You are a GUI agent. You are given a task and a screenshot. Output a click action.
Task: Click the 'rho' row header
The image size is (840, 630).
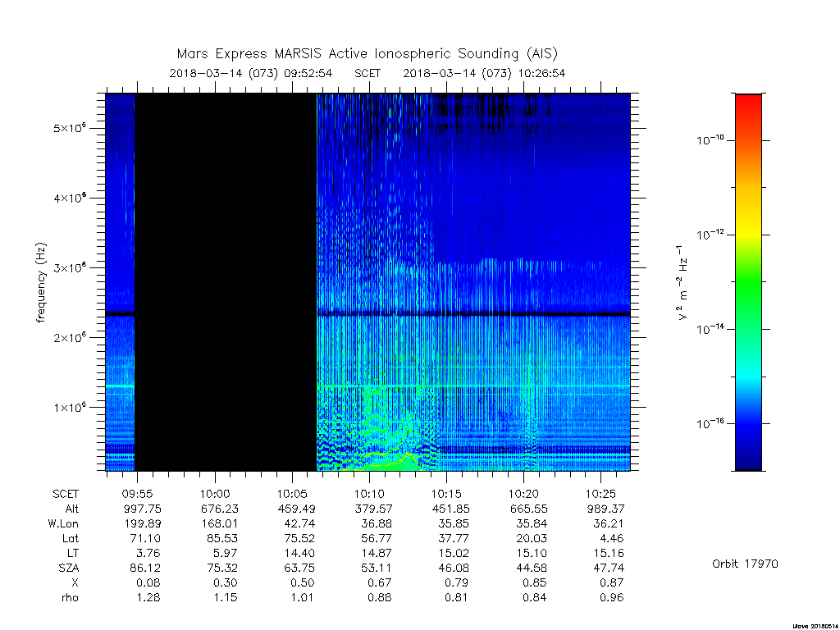tap(70, 597)
